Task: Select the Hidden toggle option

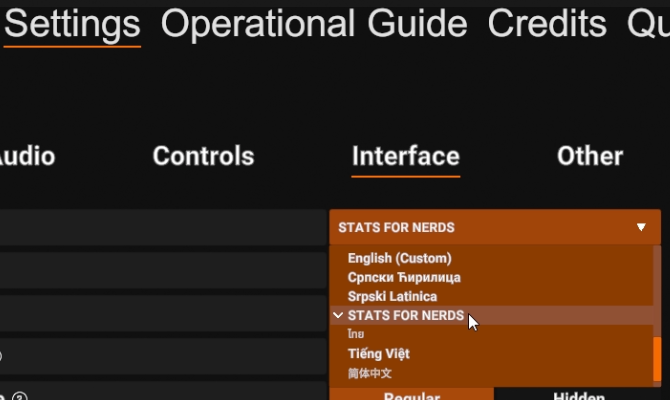Action: point(580,396)
